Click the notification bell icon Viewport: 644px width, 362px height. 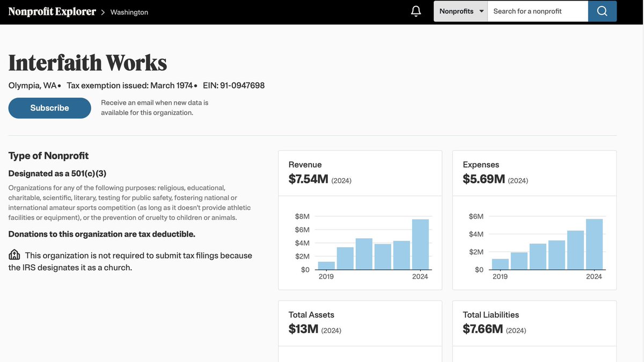point(416,11)
